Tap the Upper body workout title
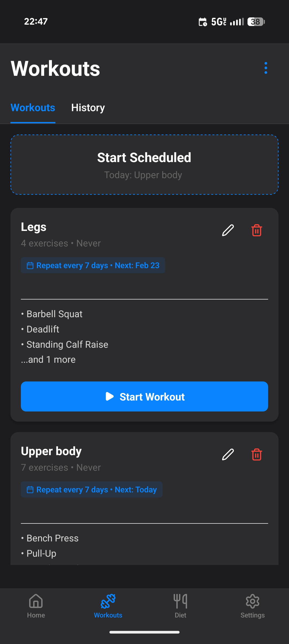289x644 pixels. [x=51, y=451]
